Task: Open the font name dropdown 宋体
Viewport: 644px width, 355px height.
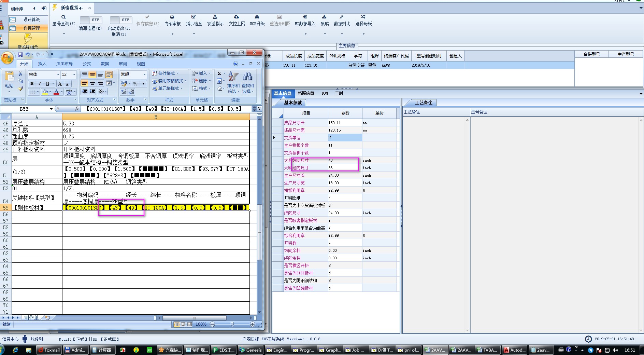Action: coord(58,74)
